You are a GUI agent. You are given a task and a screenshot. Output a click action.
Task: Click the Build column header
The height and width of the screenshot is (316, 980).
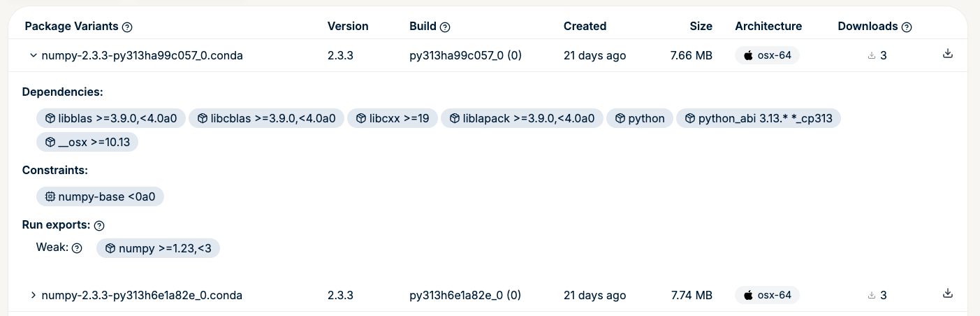coord(423,26)
